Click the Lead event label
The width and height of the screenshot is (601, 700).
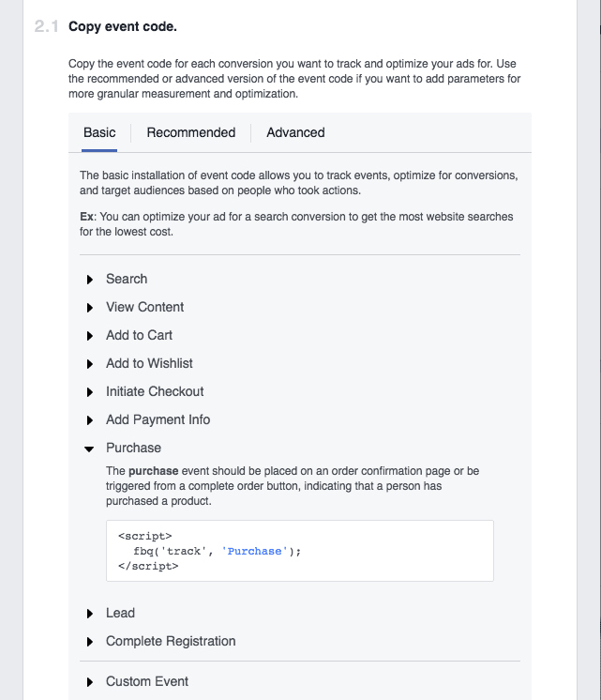click(120, 613)
